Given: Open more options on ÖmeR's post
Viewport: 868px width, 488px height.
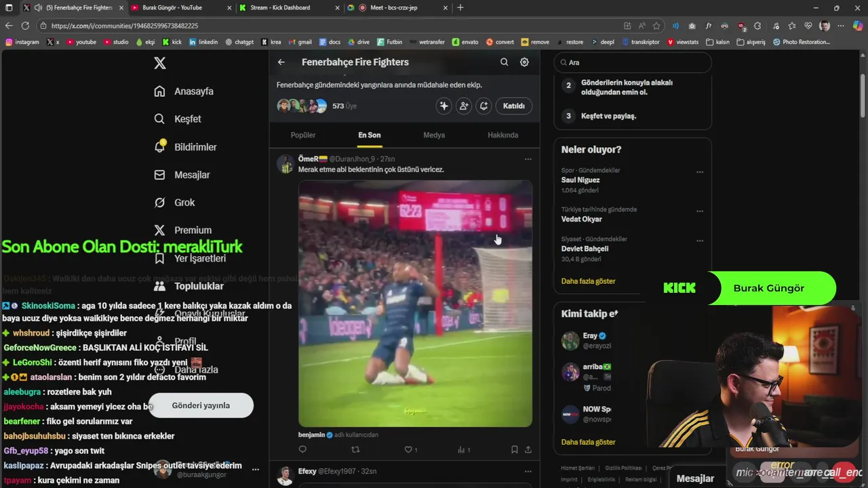Looking at the screenshot, I should pos(528,159).
